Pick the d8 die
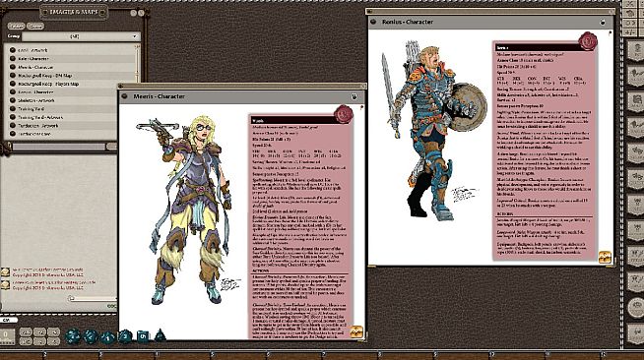644x360 pixels. pos(125,336)
